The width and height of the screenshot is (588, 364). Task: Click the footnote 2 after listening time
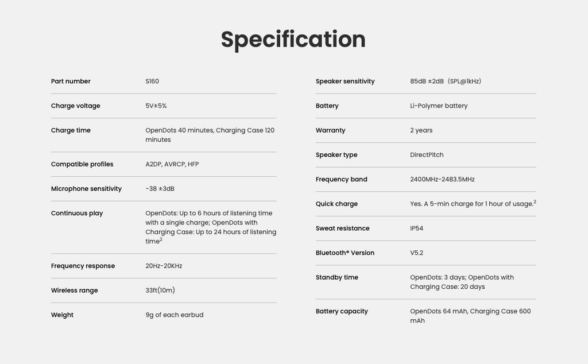(161, 239)
